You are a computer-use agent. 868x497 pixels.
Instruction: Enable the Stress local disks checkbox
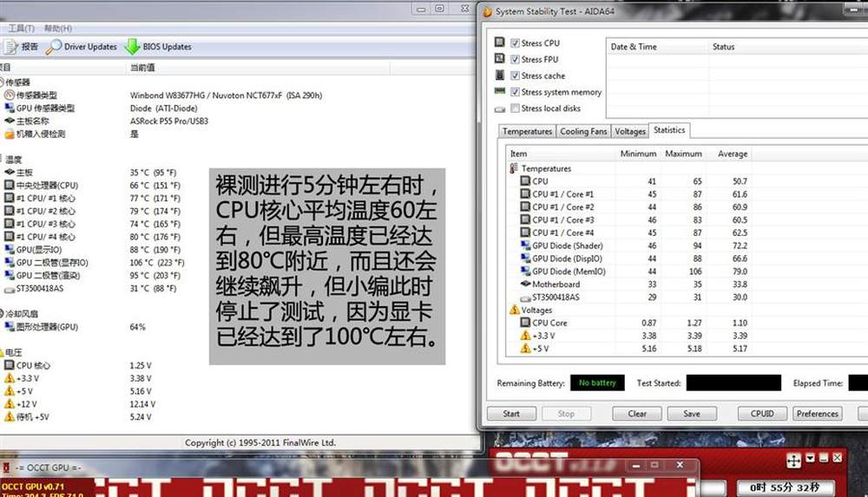click(x=516, y=108)
